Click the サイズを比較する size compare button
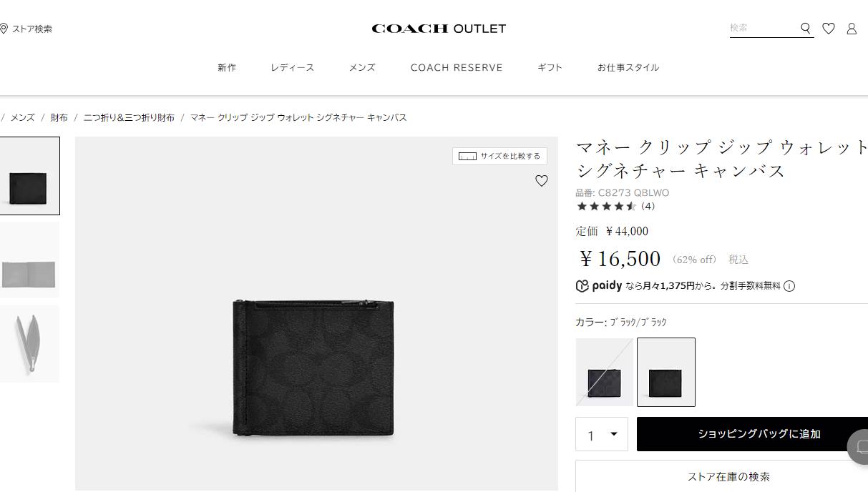The image size is (868, 492). [500, 156]
